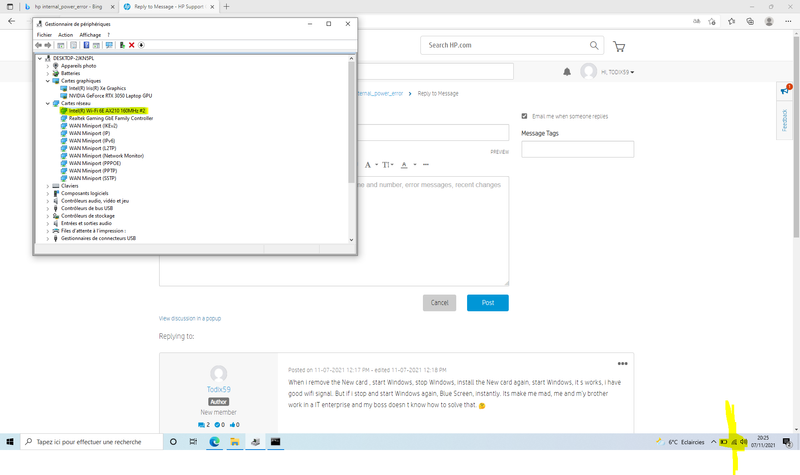Viewport: 800px width, 475px height.
Task: Collapse the 'Cartes graphiques' category
Action: pos(48,81)
